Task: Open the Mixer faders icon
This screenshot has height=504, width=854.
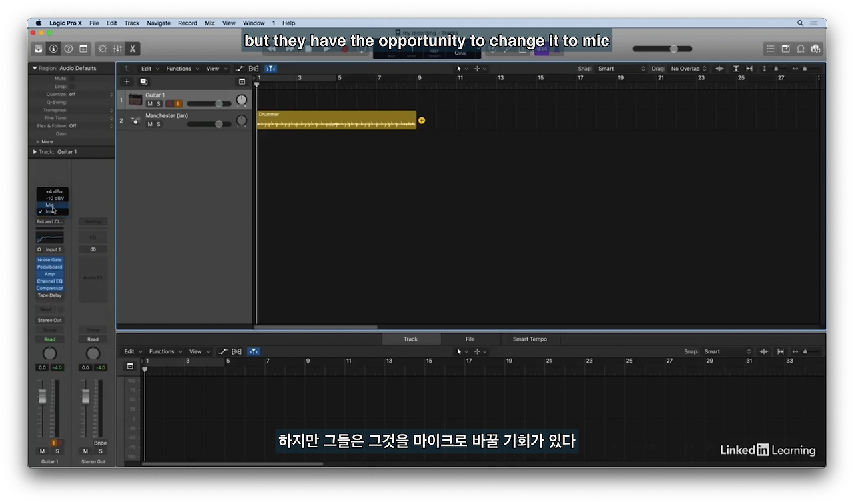Action: [117, 49]
